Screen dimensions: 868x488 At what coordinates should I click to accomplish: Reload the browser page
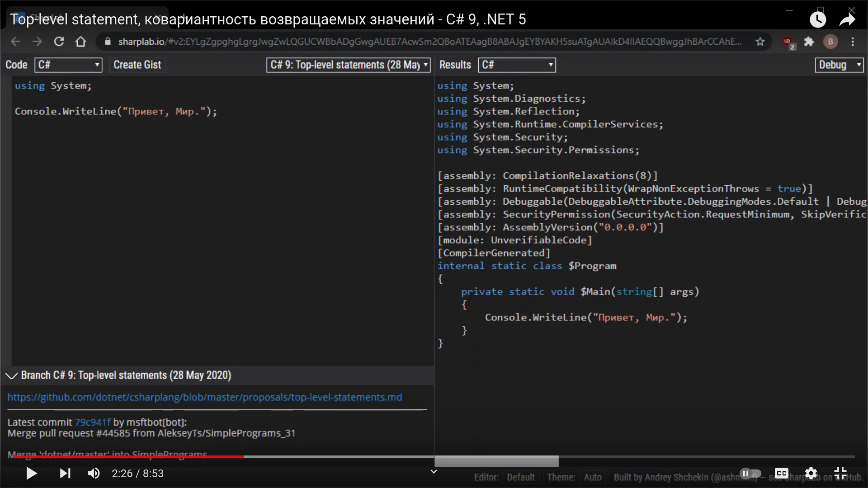click(59, 42)
